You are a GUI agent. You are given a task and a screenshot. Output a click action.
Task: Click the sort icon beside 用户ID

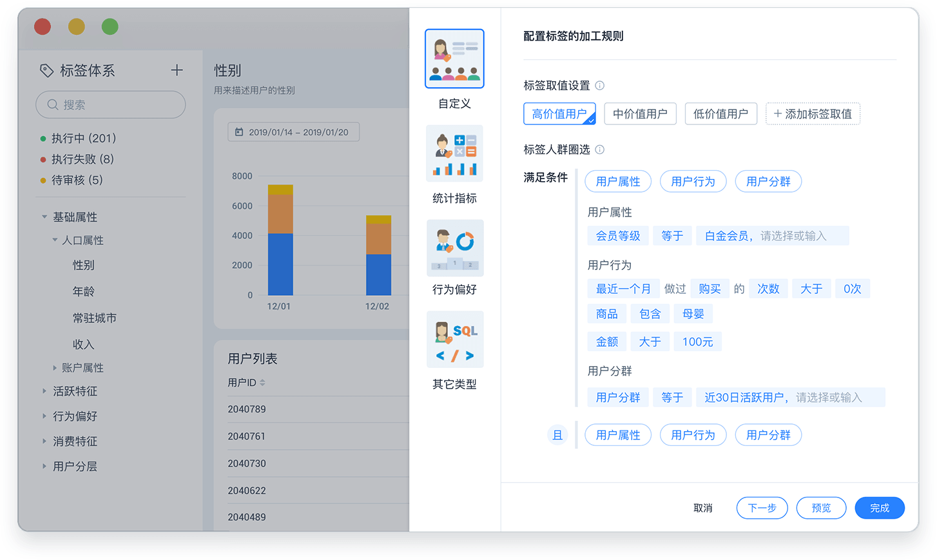262,383
